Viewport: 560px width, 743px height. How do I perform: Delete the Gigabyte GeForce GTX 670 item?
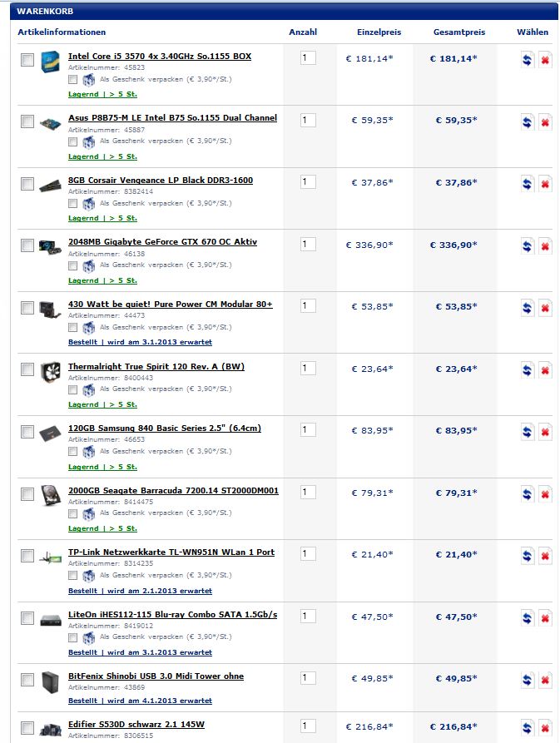pos(545,246)
